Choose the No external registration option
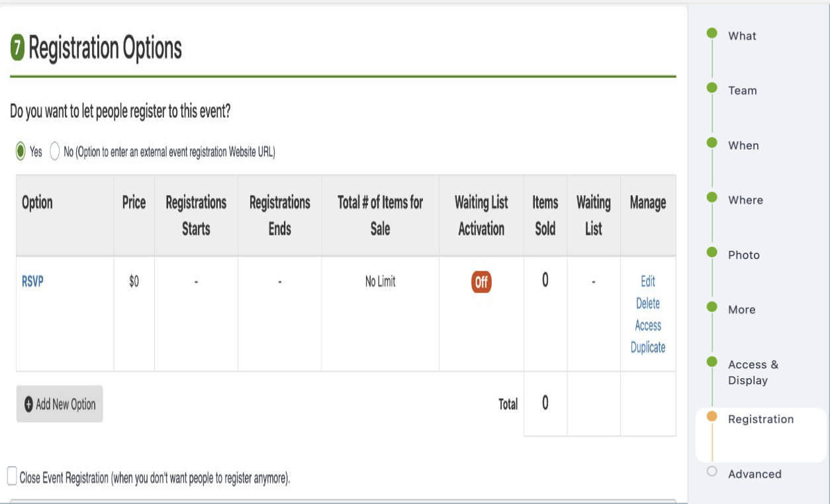Screen dimensions: 830x504 click(x=54, y=151)
